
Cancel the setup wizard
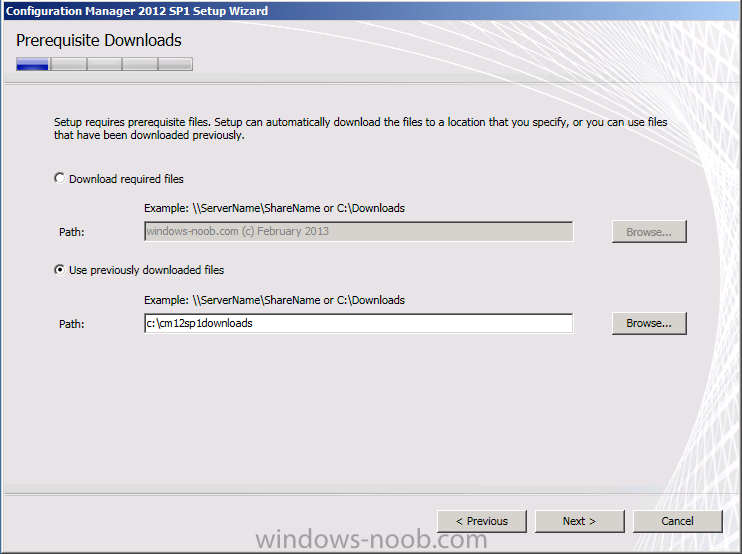pyautogui.click(x=677, y=521)
